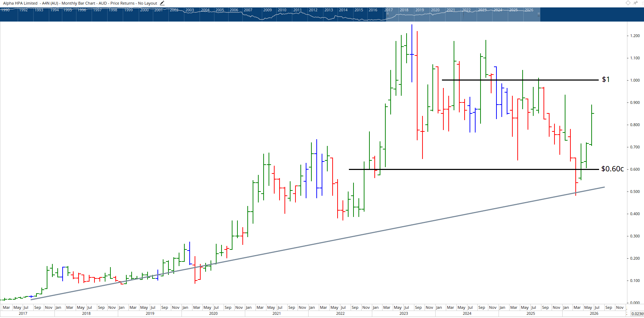Screen dimensions: 644x318
Task: Click the pencil edit icon beside chart title
Action: [162, 3]
